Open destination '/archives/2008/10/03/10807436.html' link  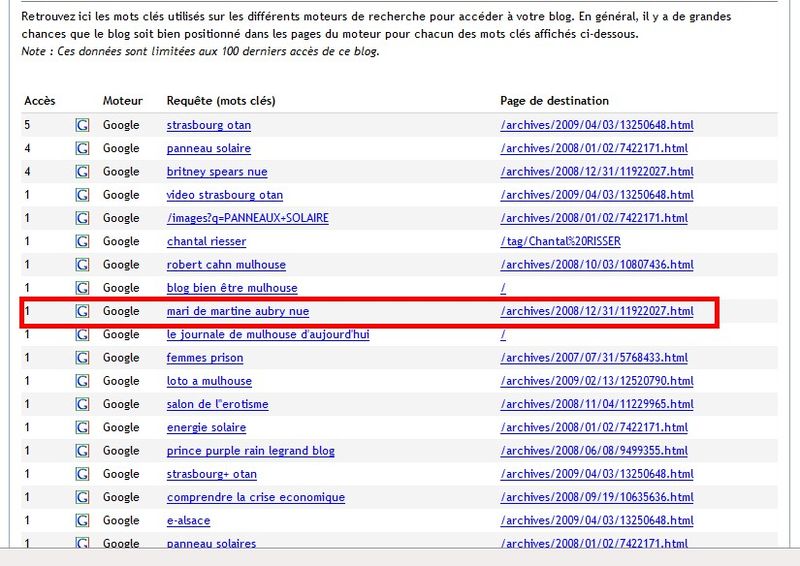[596, 265]
